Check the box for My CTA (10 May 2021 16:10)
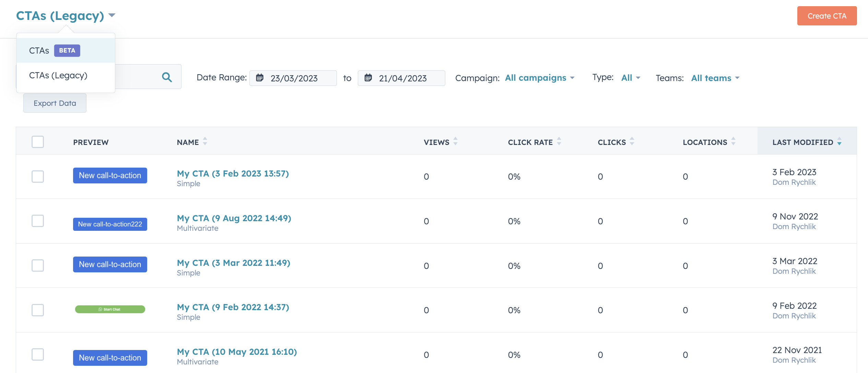 [38, 354]
